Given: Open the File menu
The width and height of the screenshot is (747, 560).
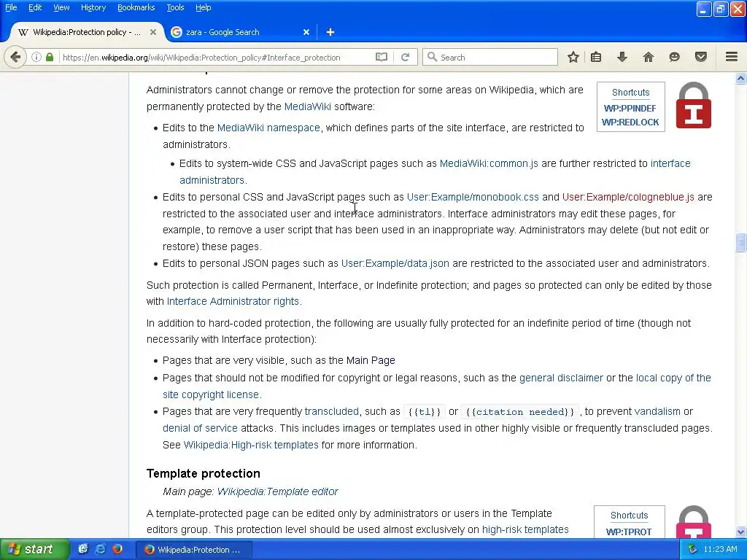Looking at the screenshot, I should [x=11, y=7].
